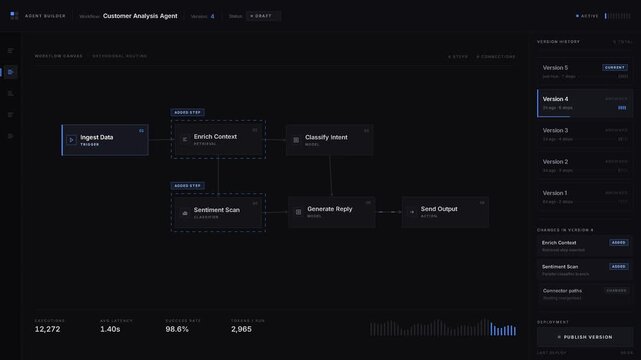Click the Publish Version button
Viewport: 641px width, 360px height.
click(x=585, y=337)
